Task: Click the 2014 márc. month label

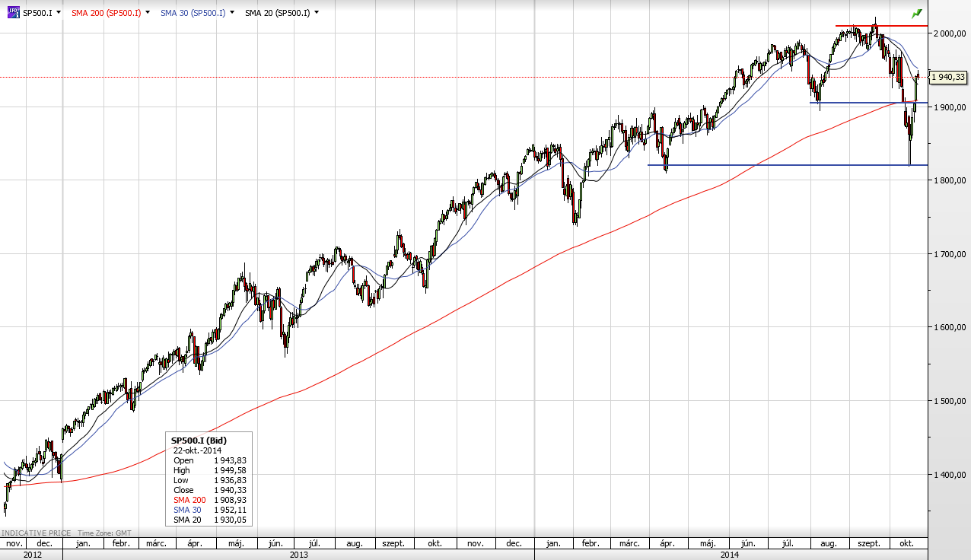Action: click(x=629, y=544)
